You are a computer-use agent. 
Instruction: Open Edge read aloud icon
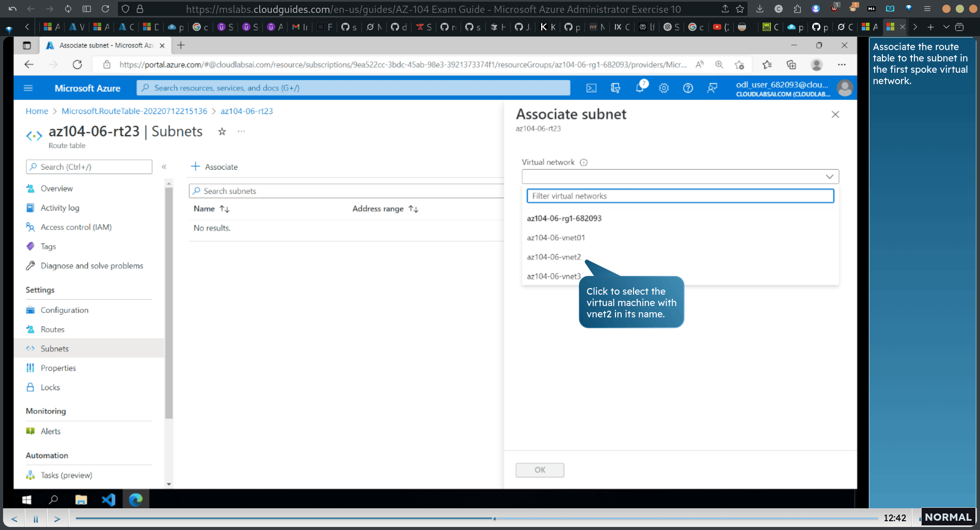(700, 65)
